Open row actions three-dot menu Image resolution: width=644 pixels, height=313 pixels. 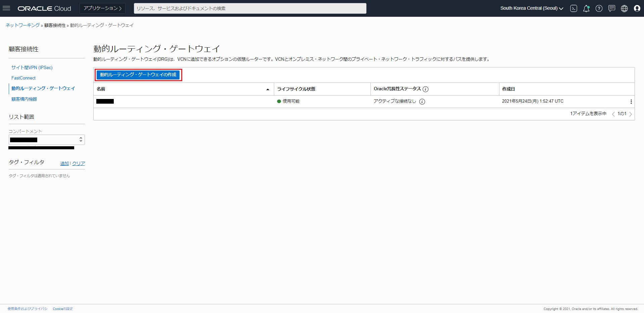pos(631,102)
